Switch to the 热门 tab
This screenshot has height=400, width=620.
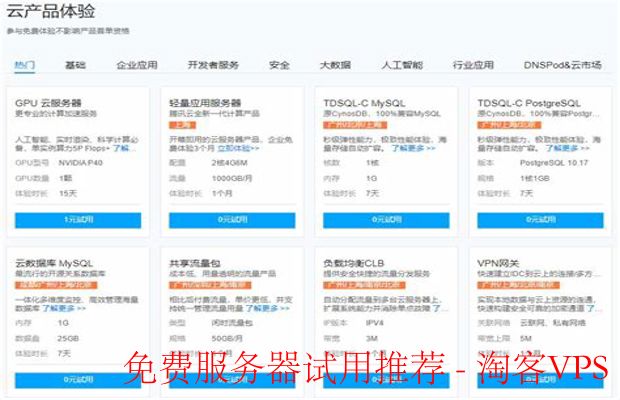coord(25,65)
